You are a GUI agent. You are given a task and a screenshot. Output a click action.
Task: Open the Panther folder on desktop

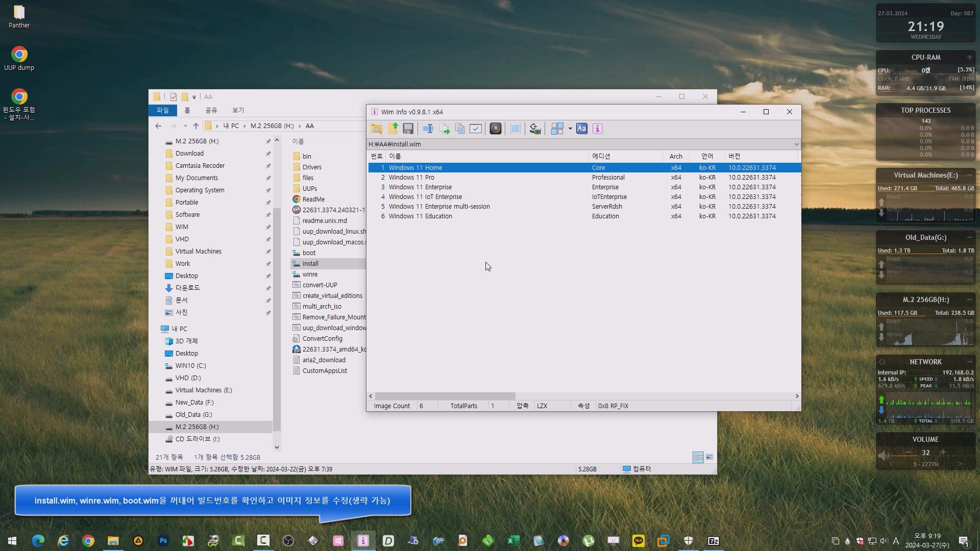coord(19,16)
